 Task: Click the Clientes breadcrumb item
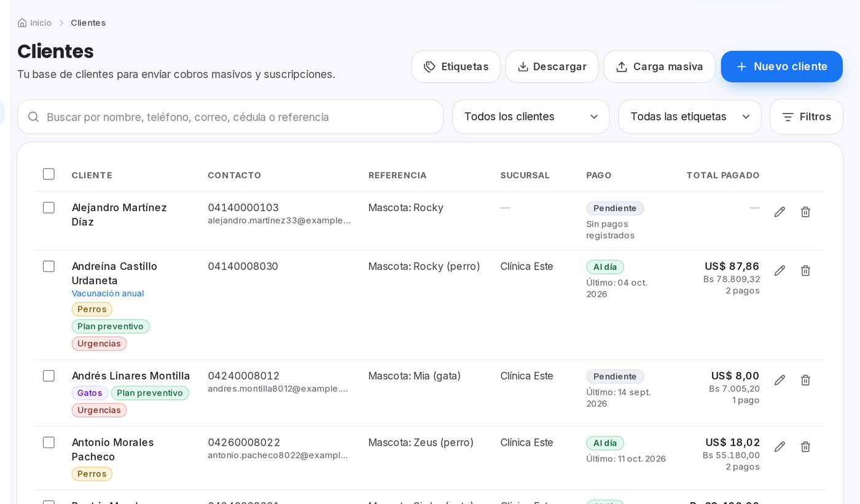tap(88, 23)
